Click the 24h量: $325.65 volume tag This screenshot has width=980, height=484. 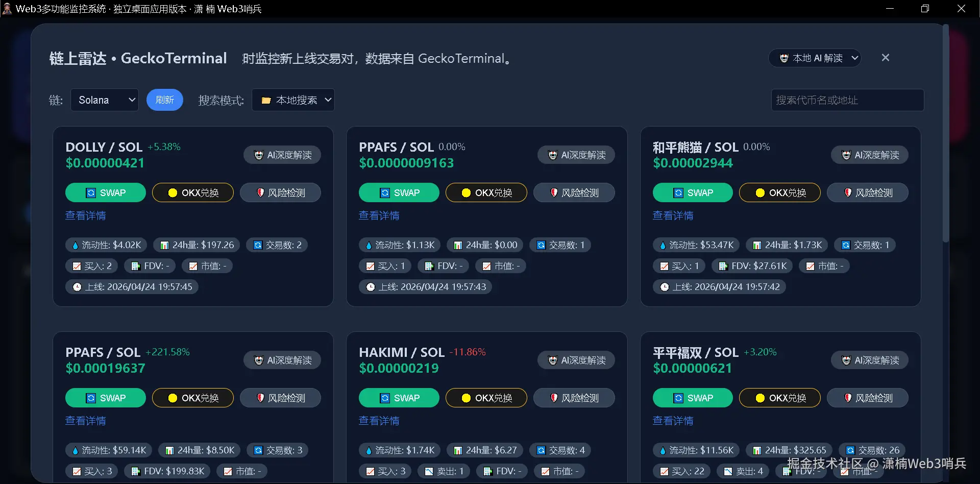coord(789,451)
